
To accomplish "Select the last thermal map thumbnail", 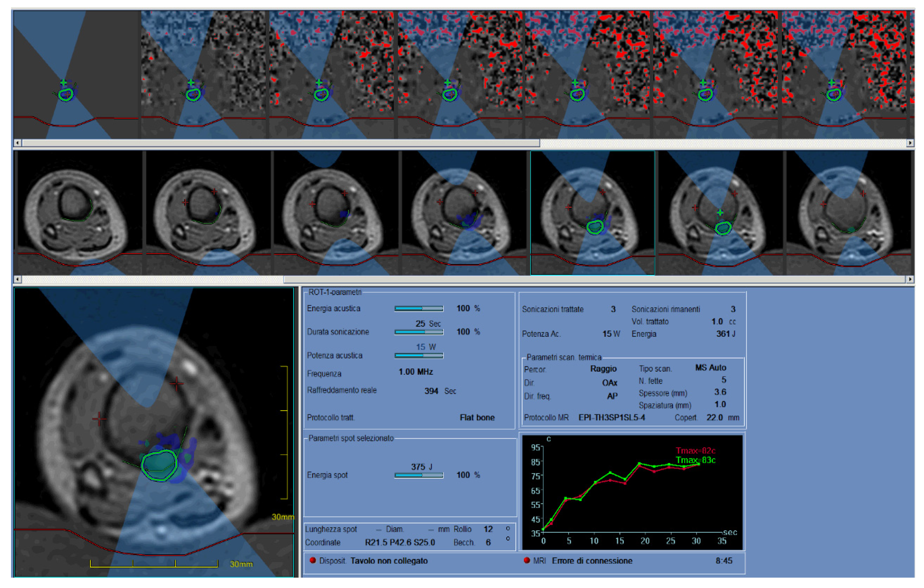I will click(x=844, y=75).
